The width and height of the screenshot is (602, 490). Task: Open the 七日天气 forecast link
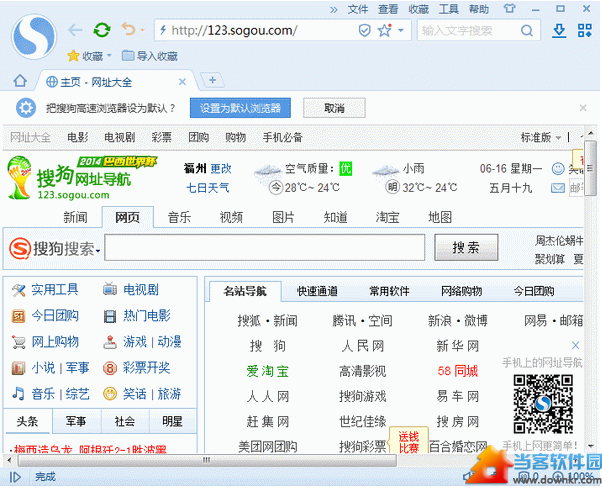pos(208,188)
